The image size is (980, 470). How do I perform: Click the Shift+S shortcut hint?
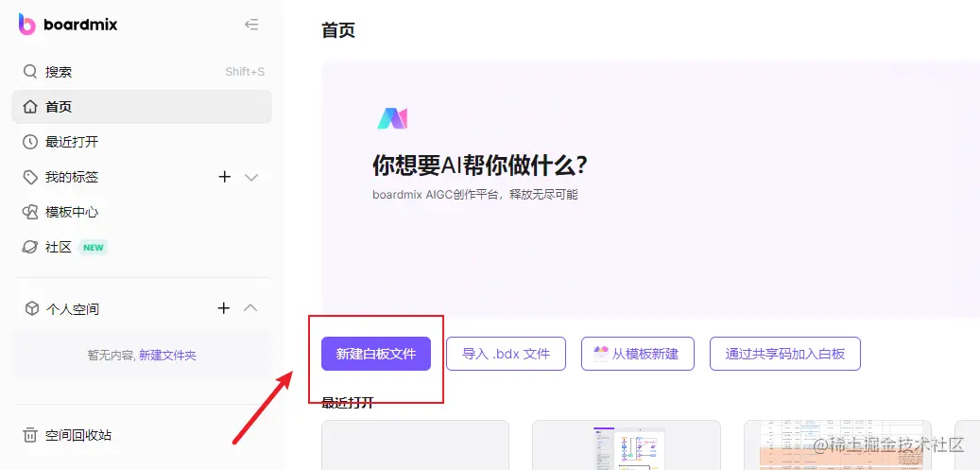tap(245, 71)
